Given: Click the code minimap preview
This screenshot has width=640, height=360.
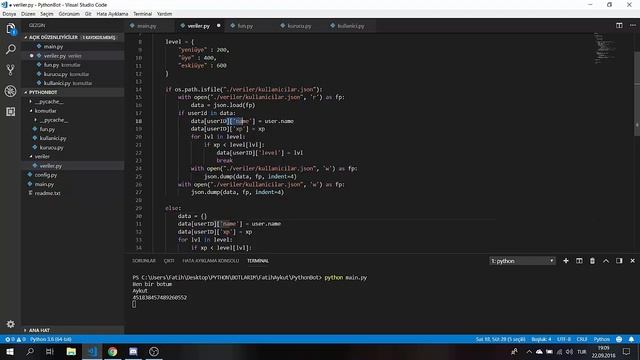Looking at the screenshot, I should point(605,48).
